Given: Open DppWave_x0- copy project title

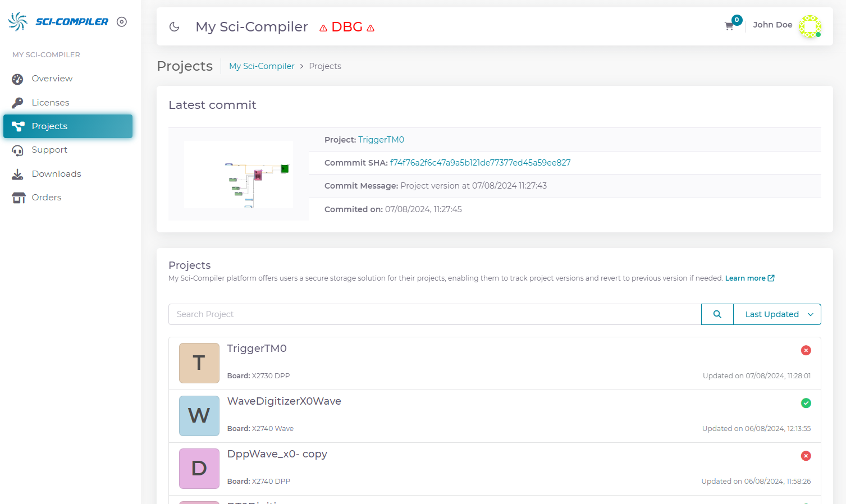Looking at the screenshot, I should click(277, 454).
